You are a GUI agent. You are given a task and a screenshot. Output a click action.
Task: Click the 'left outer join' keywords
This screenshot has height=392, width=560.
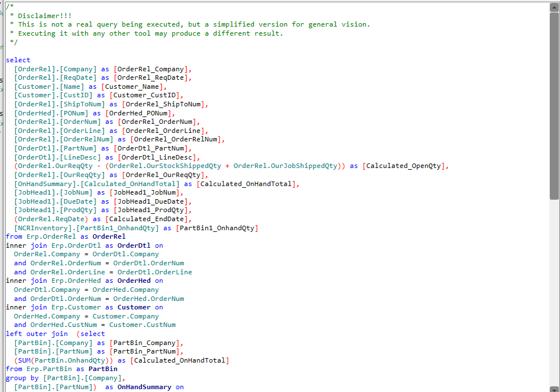(x=37, y=334)
